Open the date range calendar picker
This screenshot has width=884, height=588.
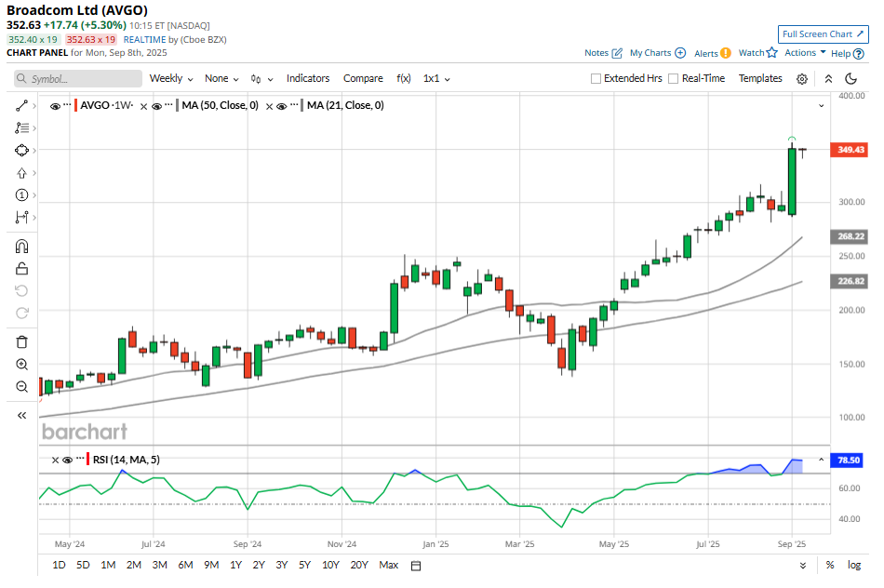[x=416, y=566]
